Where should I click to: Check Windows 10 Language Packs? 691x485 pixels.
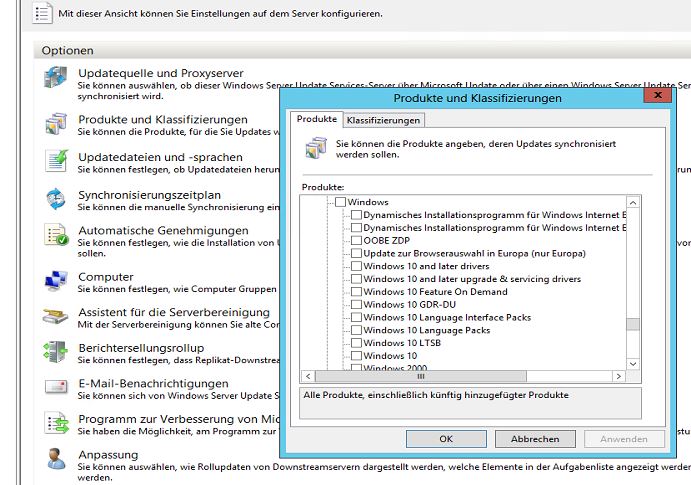click(x=357, y=330)
